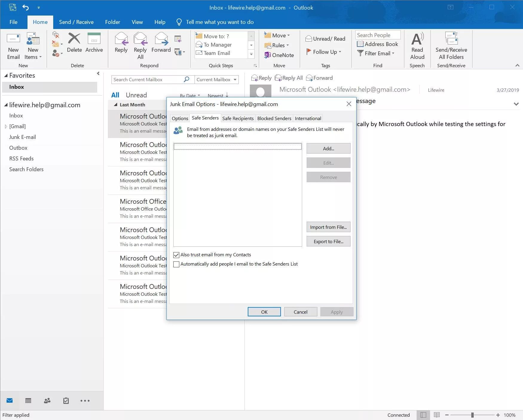Click the zoom out minus button
Viewport: 523px width, 420px height.
447,415
